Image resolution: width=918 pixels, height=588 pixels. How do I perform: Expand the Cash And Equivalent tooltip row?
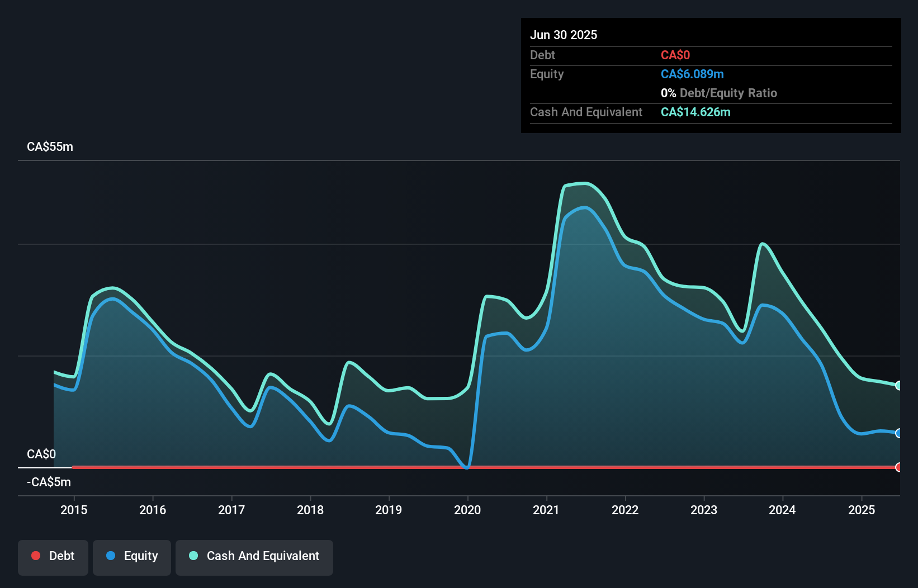click(586, 112)
